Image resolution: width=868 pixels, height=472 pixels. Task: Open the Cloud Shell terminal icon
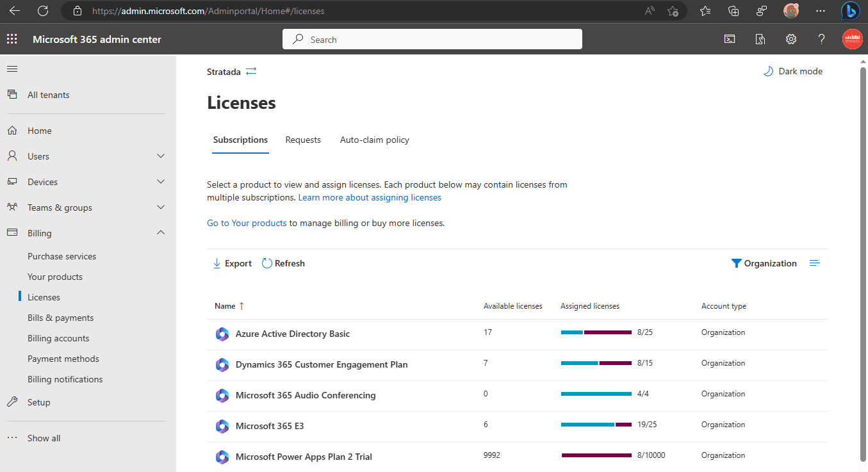(730, 39)
